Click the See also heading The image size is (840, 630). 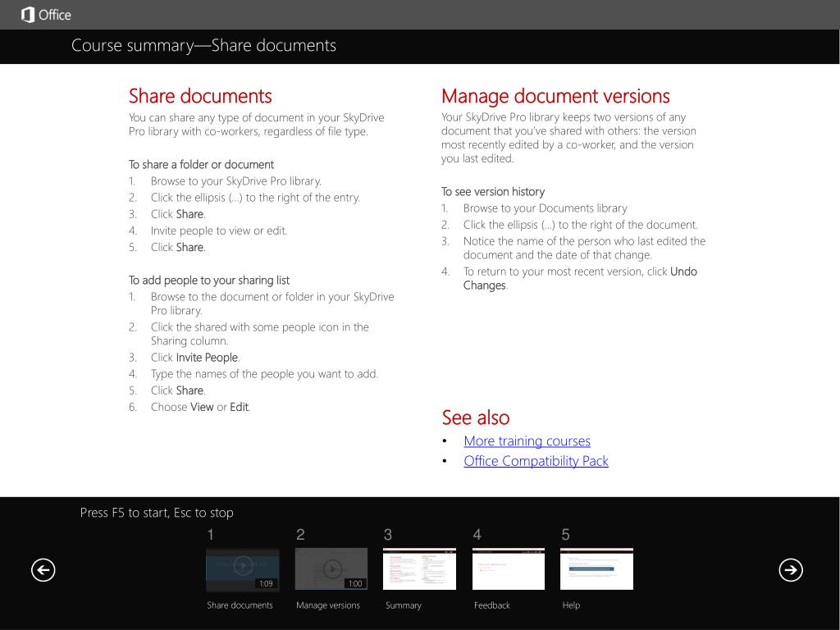tap(476, 418)
